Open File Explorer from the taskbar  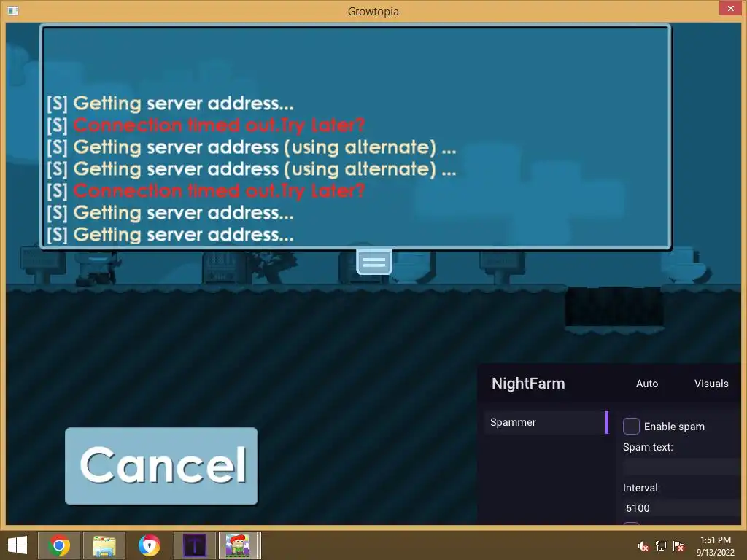(104, 545)
